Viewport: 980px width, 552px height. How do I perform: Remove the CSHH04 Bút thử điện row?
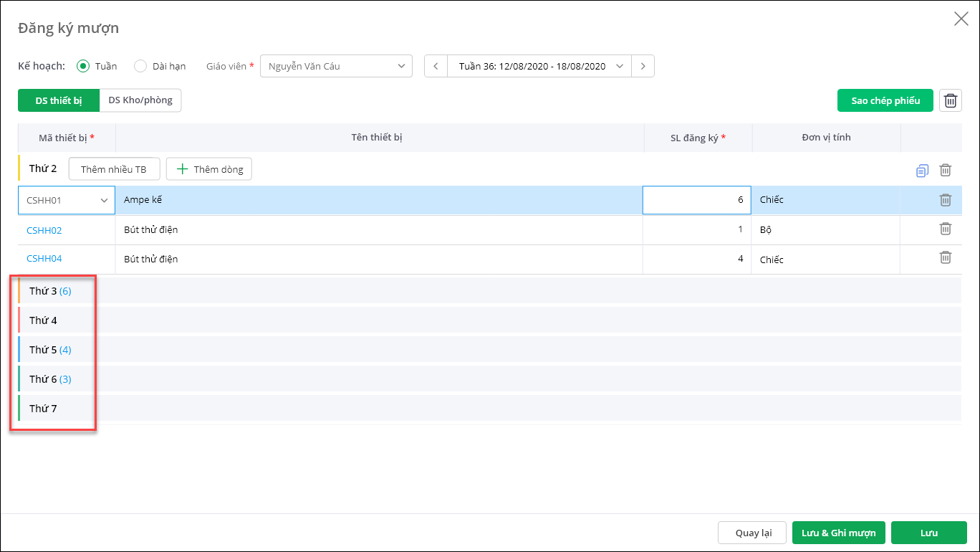[946, 257]
